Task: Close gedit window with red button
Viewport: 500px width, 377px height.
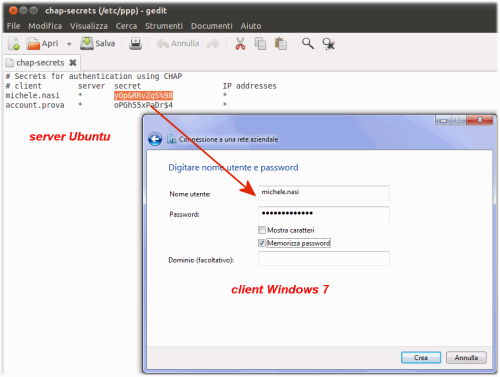Action: [x=13, y=11]
